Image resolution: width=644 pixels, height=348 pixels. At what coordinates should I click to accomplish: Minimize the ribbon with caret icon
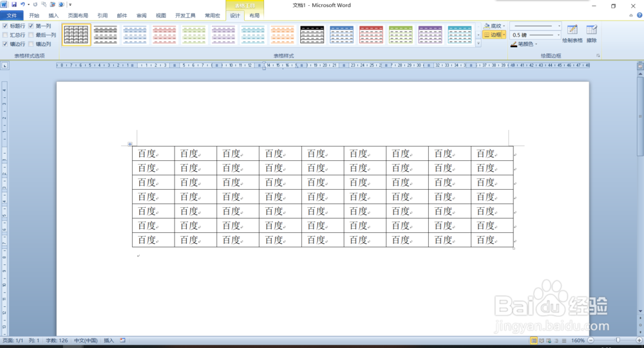click(x=631, y=15)
